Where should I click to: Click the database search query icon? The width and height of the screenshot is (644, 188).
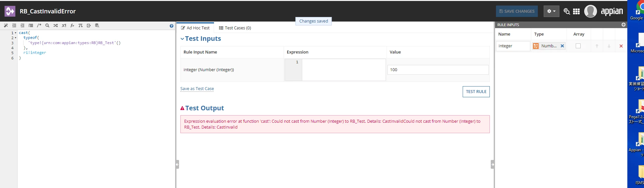tap(97, 25)
